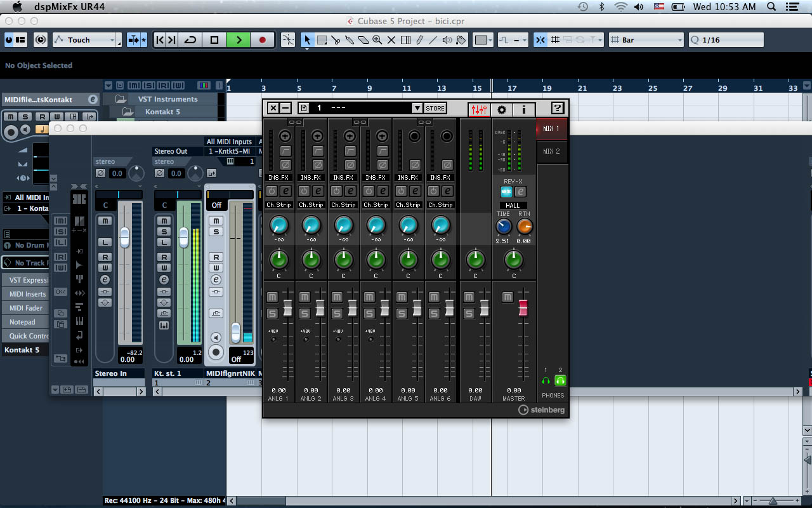Toggle the REV-X SEND button
812x508 pixels.
[x=506, y=192]
